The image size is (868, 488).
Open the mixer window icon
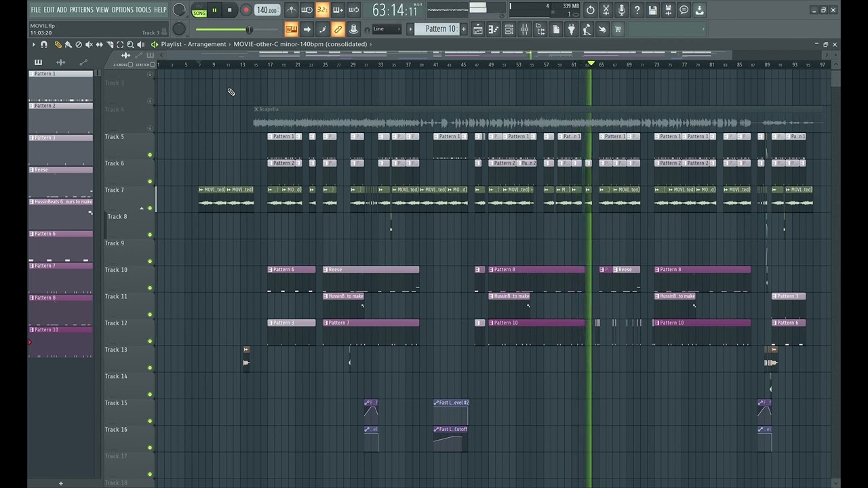coord(524,29)
